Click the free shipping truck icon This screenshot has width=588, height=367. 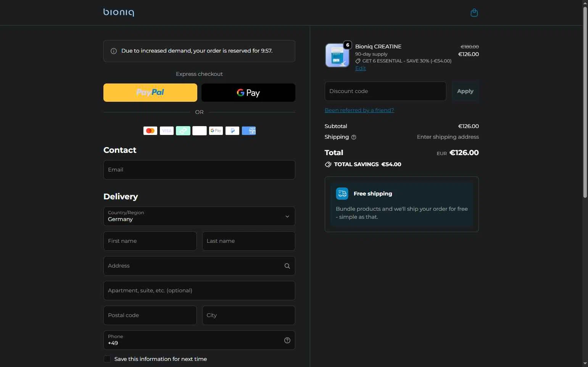(x=342, y=194)
